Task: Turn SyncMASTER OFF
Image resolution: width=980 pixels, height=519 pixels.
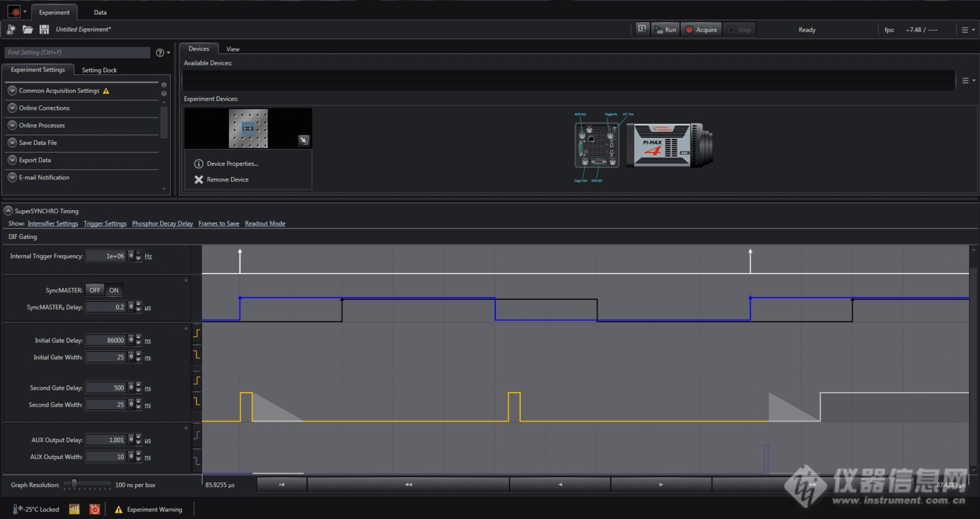Action: [95, 290]
